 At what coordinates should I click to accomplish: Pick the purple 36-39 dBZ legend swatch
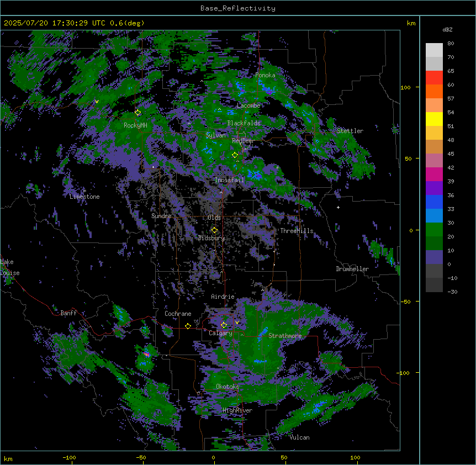[x=434, y=188]
